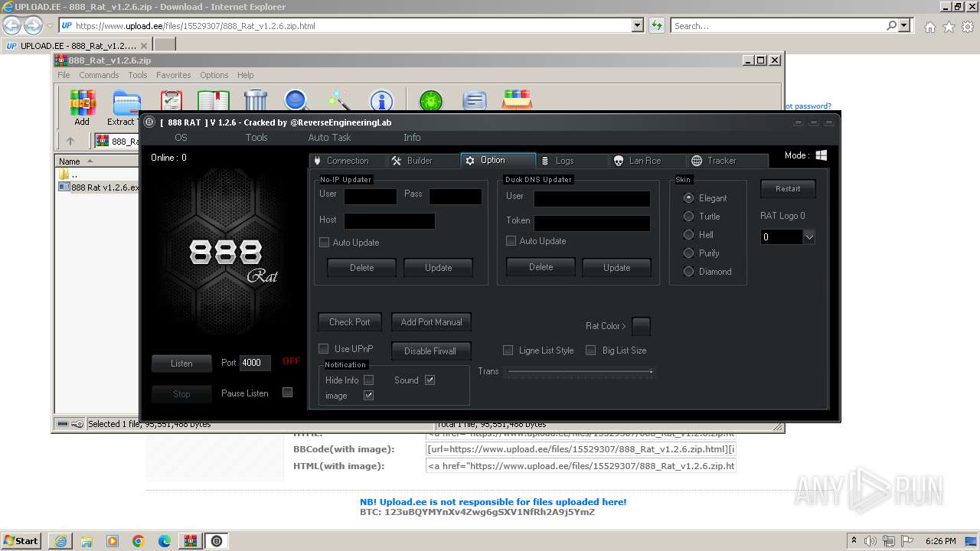Image resolution: width=980 pixels, height=551 pixels.
Task: Click WinRAR up one level arrow
Action: coord(70,141)
